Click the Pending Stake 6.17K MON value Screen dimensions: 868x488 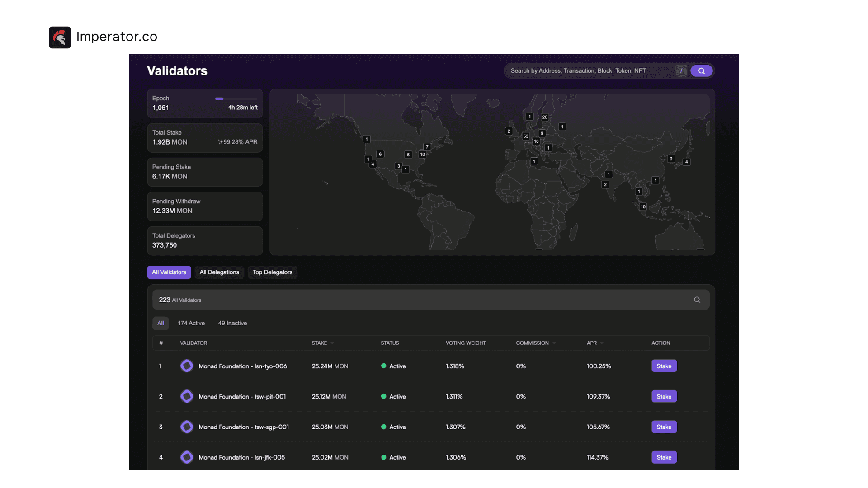point(170,177)
